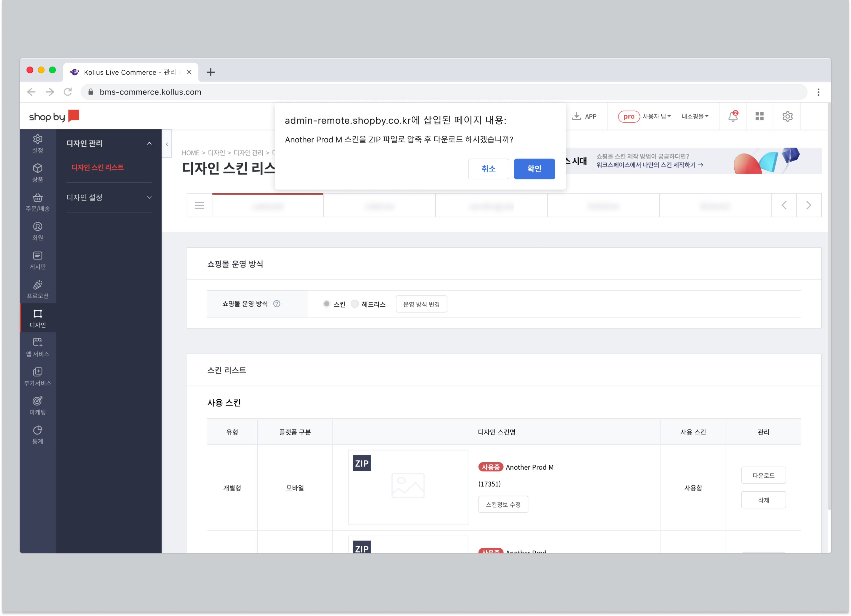Click 다운로드 for Another Prod M
The height and width of the screenshot is (616, 851).
coord(763,475)
